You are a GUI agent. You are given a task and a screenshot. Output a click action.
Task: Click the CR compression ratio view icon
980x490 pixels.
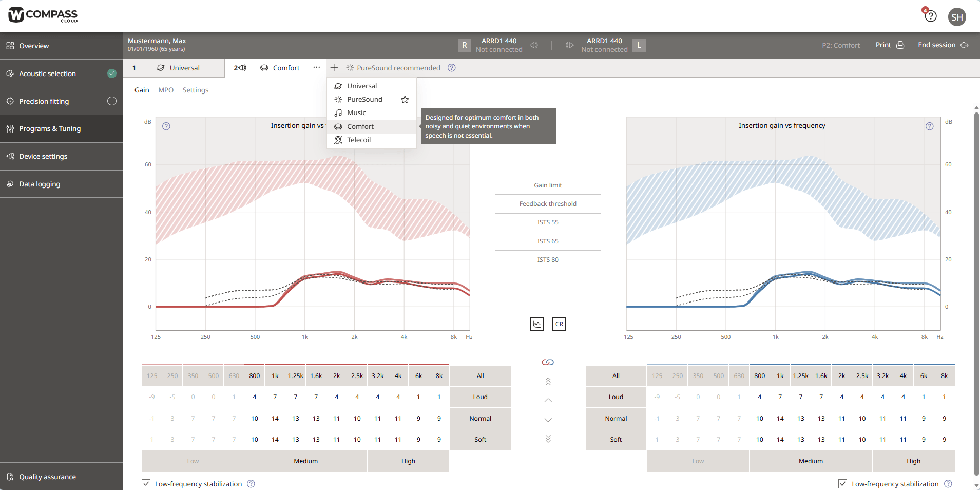559,324
